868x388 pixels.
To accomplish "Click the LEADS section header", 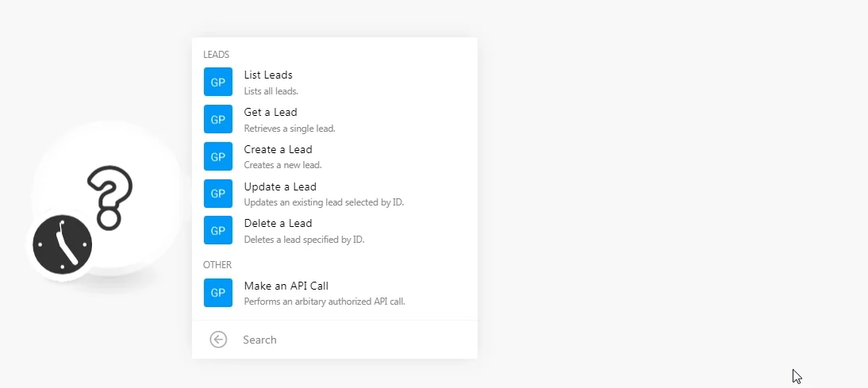I will tap(216, 54).
